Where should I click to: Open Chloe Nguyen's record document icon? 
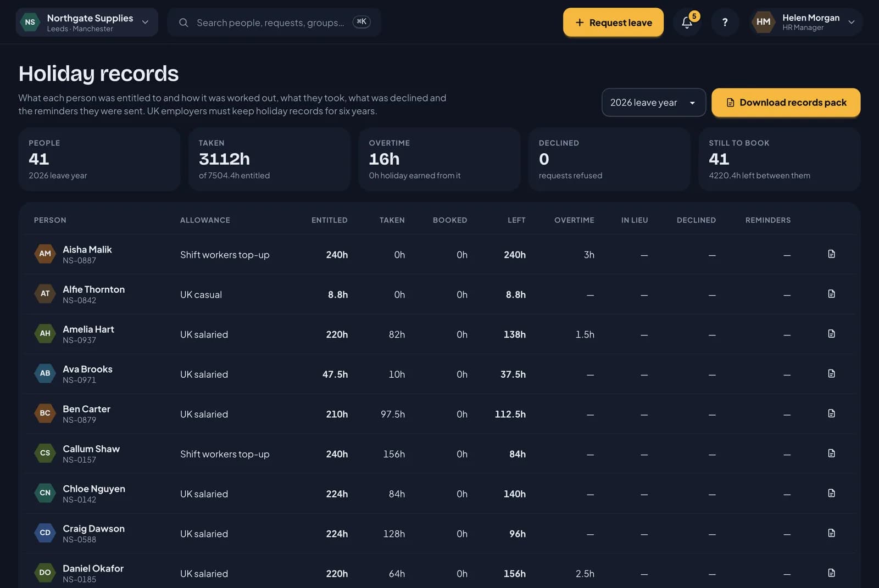pos(831,493)
